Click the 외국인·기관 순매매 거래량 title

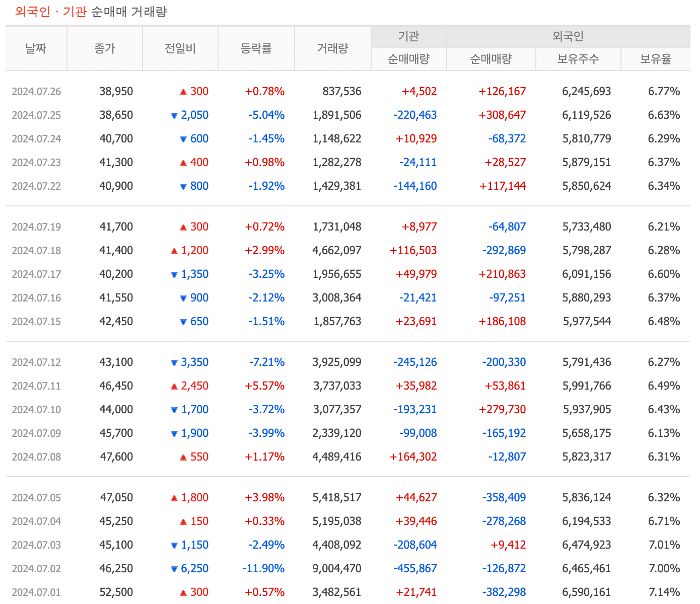point(91,12)
